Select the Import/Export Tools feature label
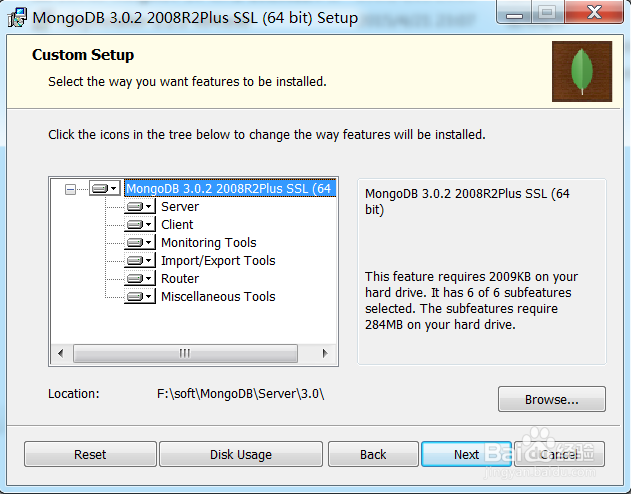 218,261
